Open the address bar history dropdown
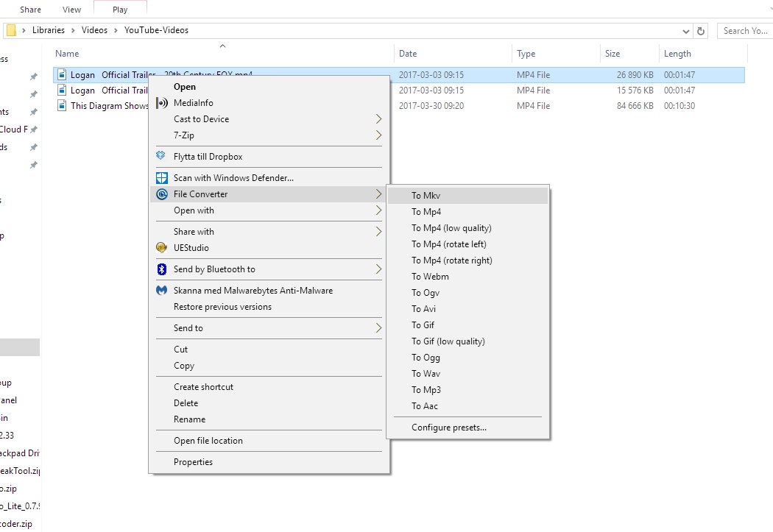The width and height of the screenshot is (773, 532). 685,31
